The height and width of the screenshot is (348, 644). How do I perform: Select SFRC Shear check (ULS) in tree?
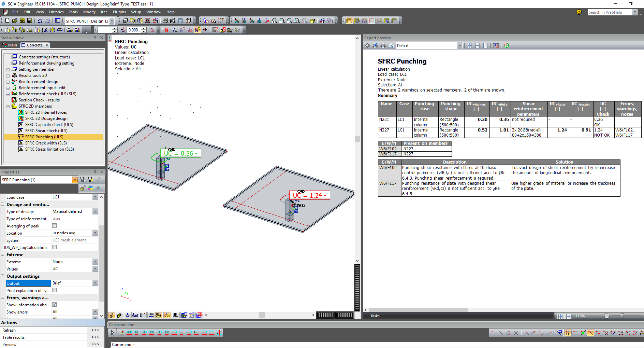pyautogui.click(x=46, y=131)
